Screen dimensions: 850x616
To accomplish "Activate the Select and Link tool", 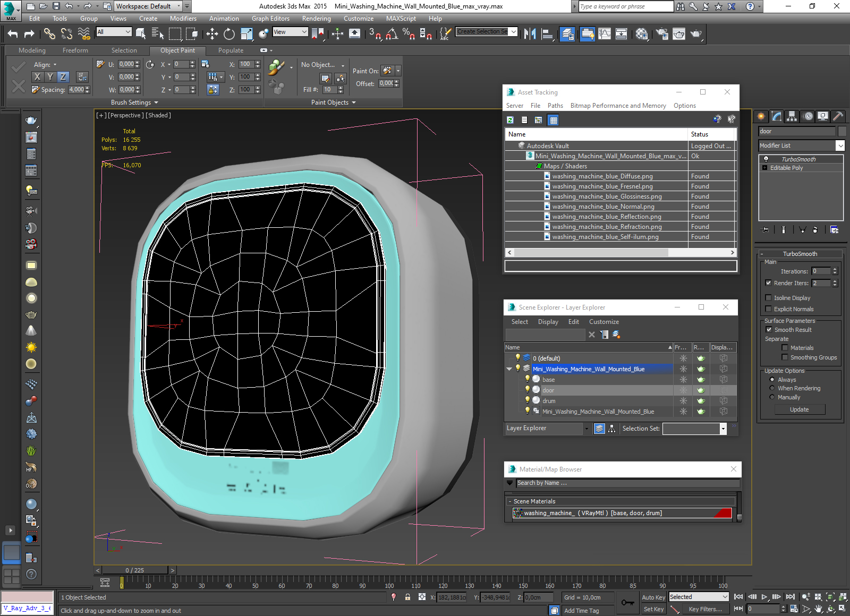I will pyautogui.click(x=49, y=34).
